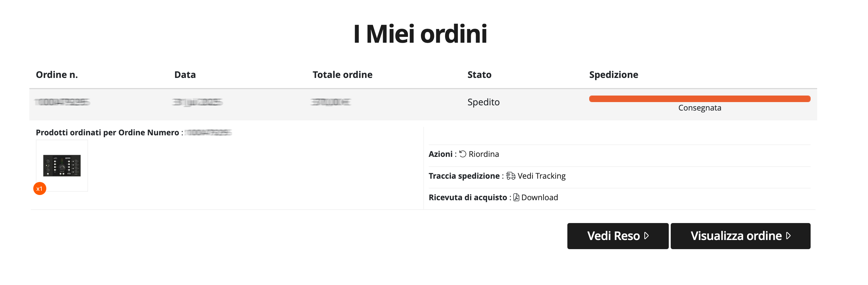Viewport: 868px width, 285px height.
Task: Click the Ordine n. column header
Action: click(x=57, y=74)
